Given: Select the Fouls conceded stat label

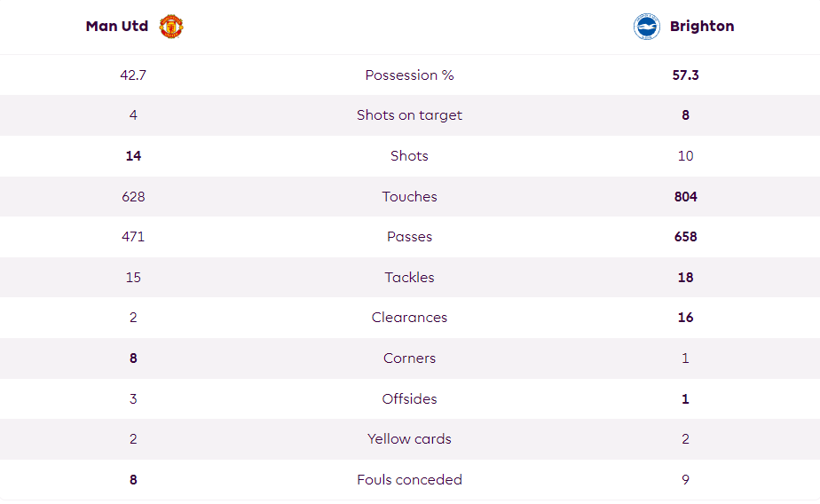Looking at the screenshot, I should pos(409,479).
